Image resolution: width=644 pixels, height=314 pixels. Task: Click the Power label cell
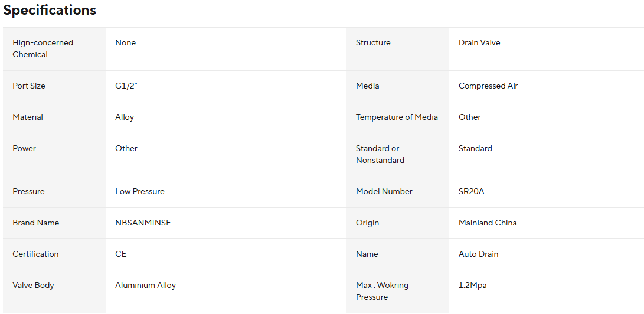(x=24, y=148)
